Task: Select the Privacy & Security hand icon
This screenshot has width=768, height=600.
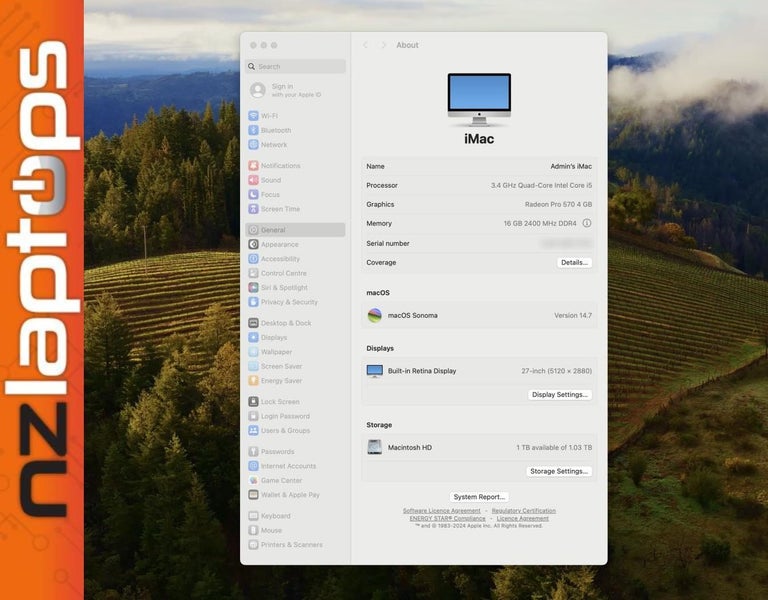Action: [253, 302]
